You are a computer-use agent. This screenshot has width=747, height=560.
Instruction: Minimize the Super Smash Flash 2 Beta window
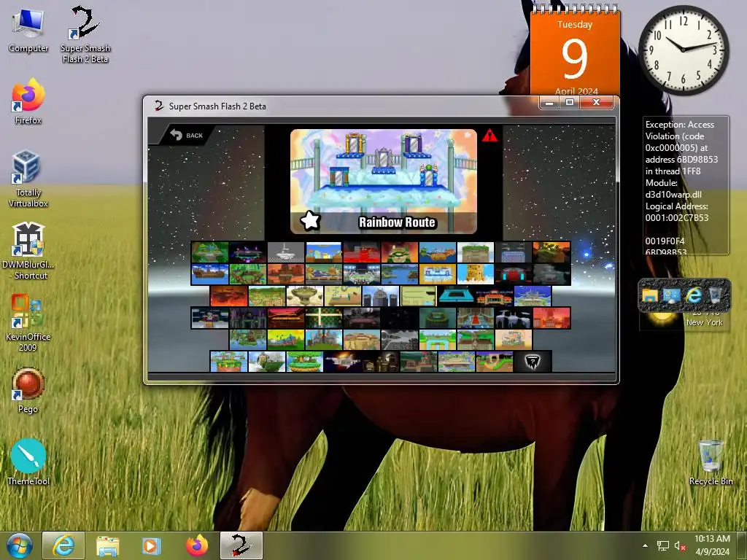pyautogui.click(x=549, y=102)
